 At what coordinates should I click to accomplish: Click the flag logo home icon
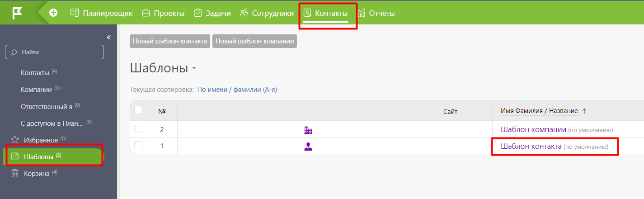point(17,13)
